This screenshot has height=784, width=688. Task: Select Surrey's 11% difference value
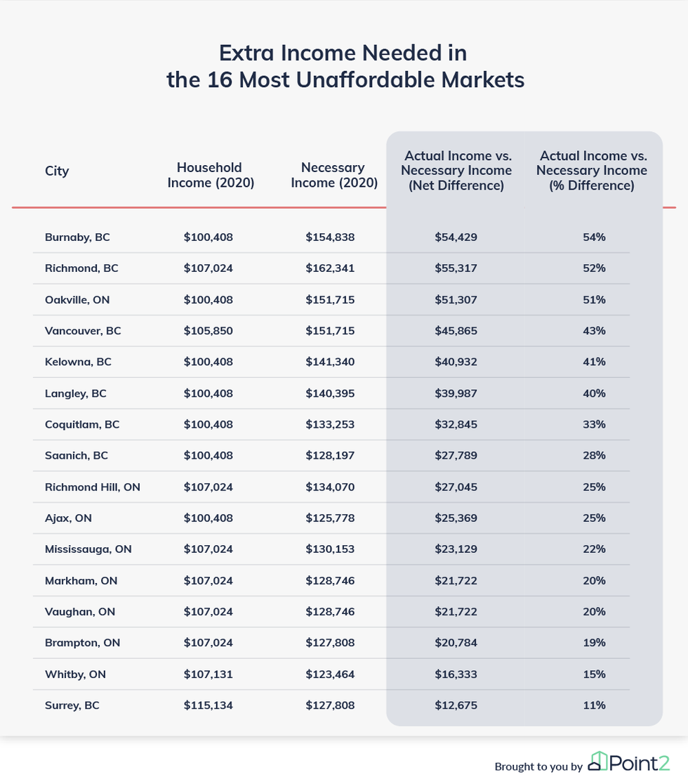point(594,705)
